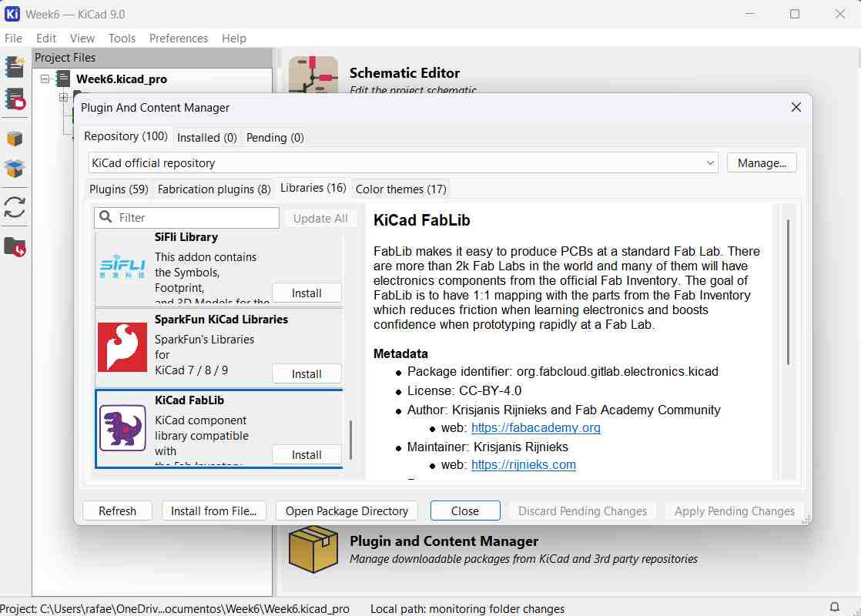Open the File menu
The image size is (861, 616).
click(x=14, y=38)
